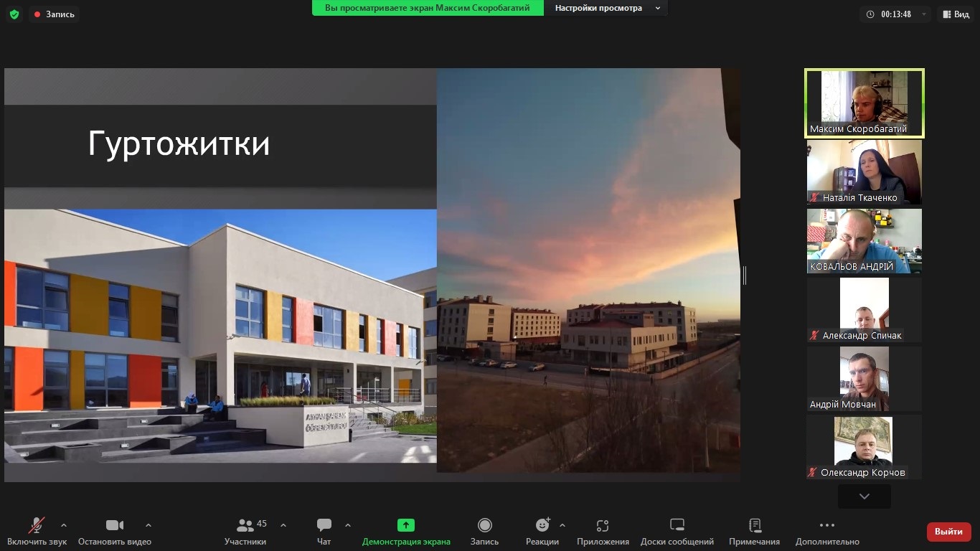Open the Участники participants panel icon
Screen dimensions: 980x551
pyautogui.click(x=245, y=525)
